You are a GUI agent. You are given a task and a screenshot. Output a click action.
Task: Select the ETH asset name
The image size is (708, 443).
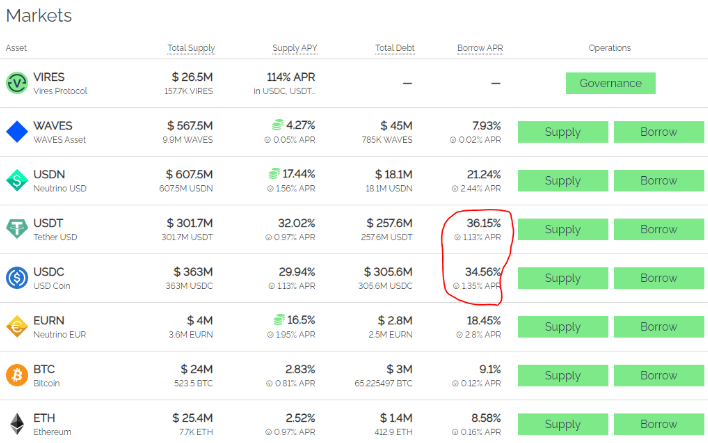[44, 418]
